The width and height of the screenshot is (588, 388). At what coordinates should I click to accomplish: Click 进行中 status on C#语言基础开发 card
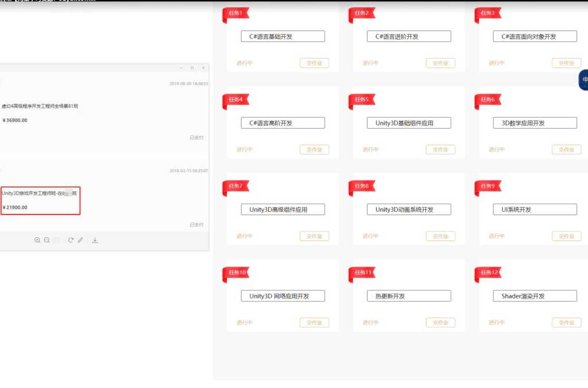coord(245,63)
